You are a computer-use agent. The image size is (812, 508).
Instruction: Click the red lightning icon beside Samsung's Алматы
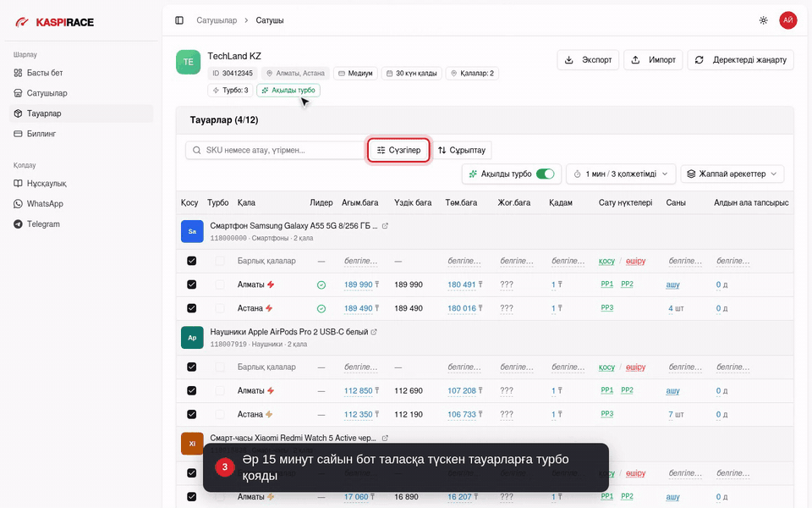tap(271, 284)
